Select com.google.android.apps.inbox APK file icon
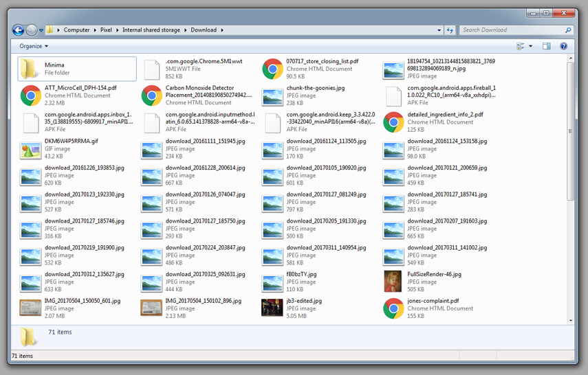The width and height of the screenshot is (588, 375). coord(31,122)
